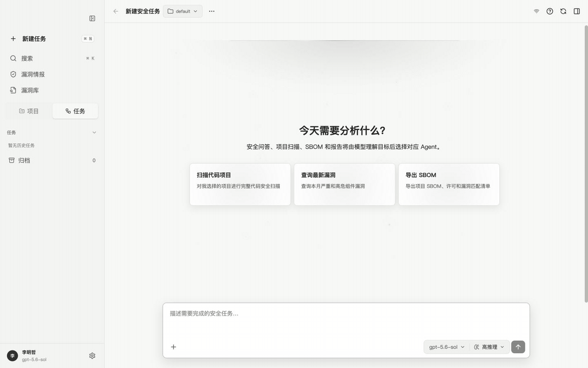
Task: Open the default folder dropdown
Action: click(x=183, y=11)
